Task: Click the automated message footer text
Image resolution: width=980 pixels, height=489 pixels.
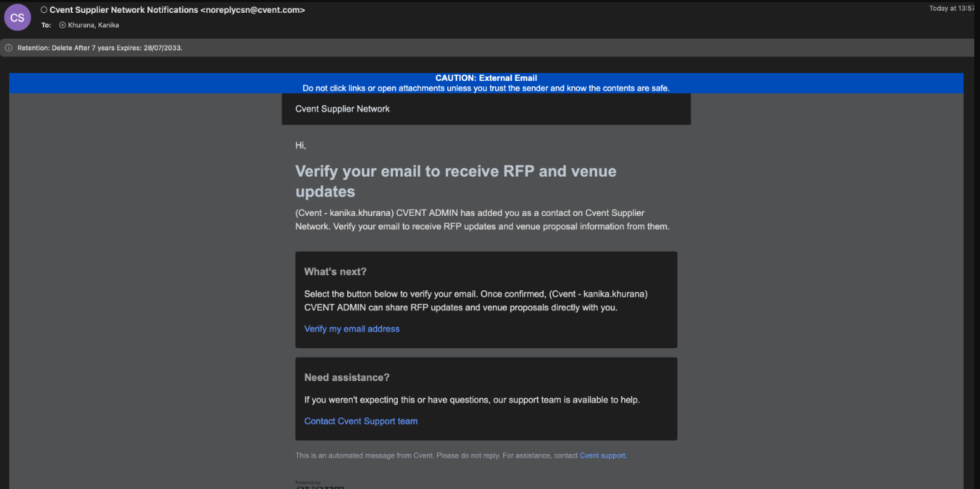Action: [461, 455]
